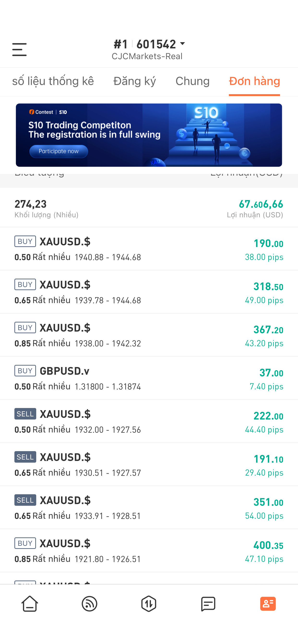Expand account dropdown arrow next to 601542
The image size is (298, 644).
point(183,44)
